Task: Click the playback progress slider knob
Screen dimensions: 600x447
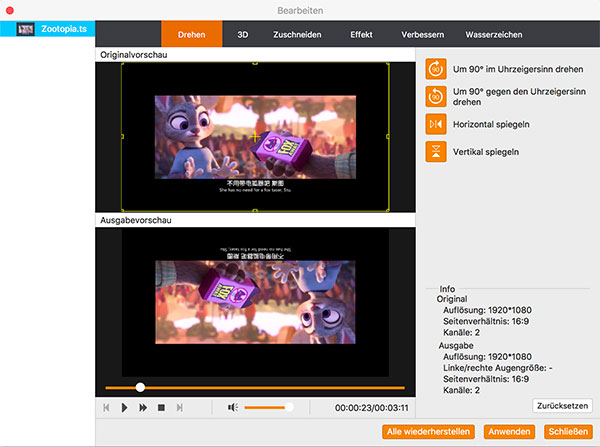Action: 140,387
